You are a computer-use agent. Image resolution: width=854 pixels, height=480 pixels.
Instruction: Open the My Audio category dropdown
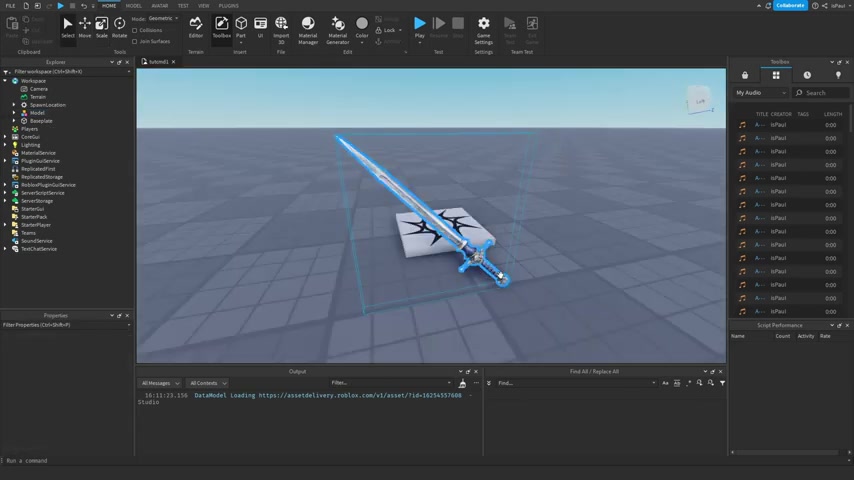point(760,93)
